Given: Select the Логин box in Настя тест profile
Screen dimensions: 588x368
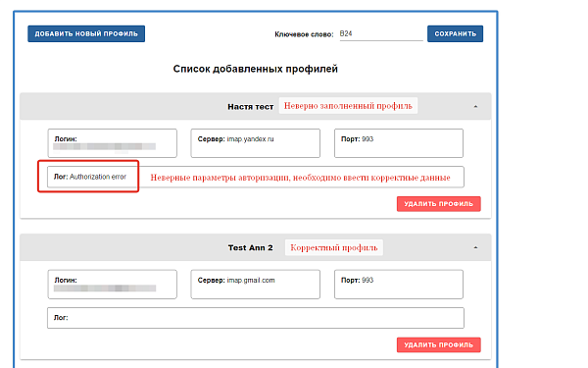Looking at the screenshot, I should 112,143.
